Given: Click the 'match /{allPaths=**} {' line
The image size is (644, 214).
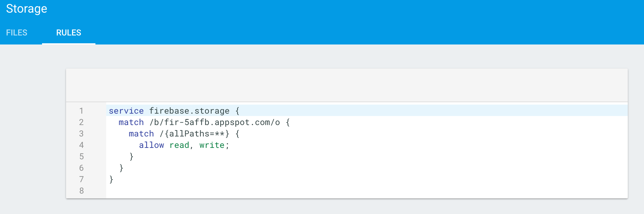Looking at the screenshot, I should click(184, 134).
